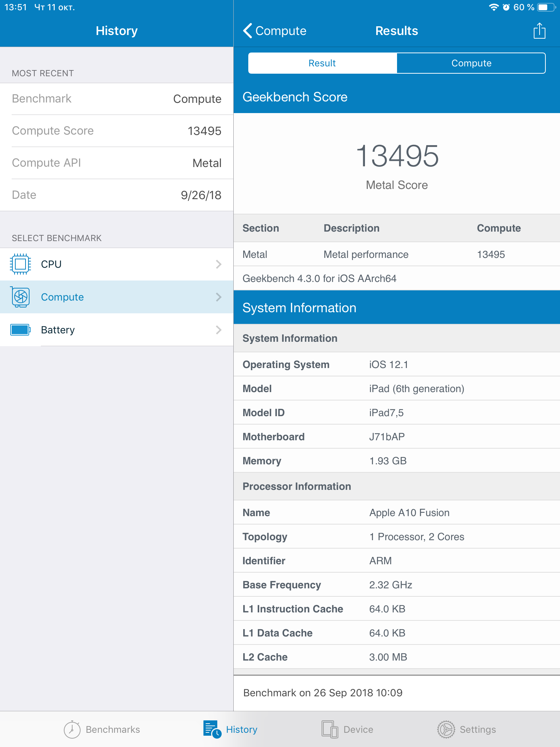The image size is (560, 747).
Task: Tap Geekbench 4.3.0 for iOS AArch64
Action: coord(319,279)
